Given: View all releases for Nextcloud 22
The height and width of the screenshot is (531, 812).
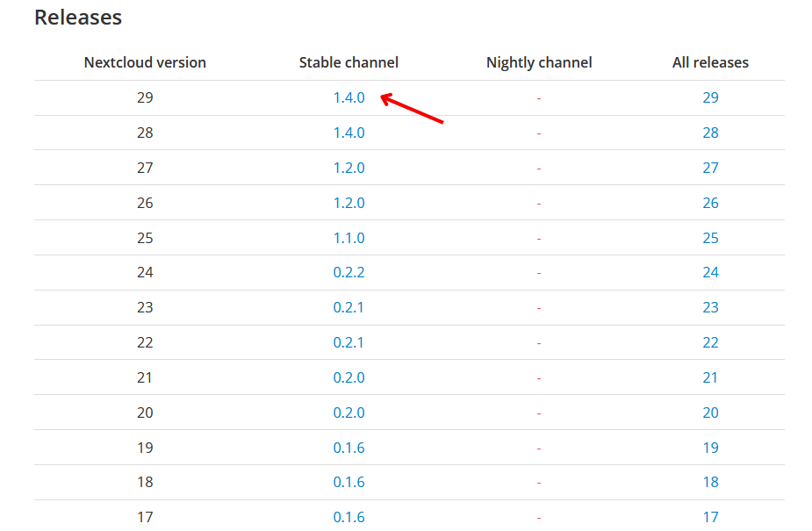Looking at the screenshot, I should coord(710,342).
